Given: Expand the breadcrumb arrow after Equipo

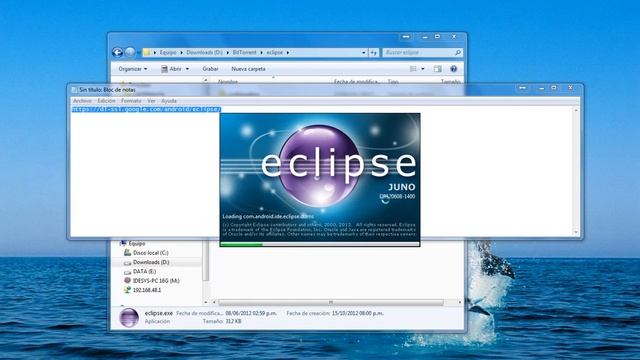Looking at the screenshot, I should pyautogui.click(x=182, y=53).
